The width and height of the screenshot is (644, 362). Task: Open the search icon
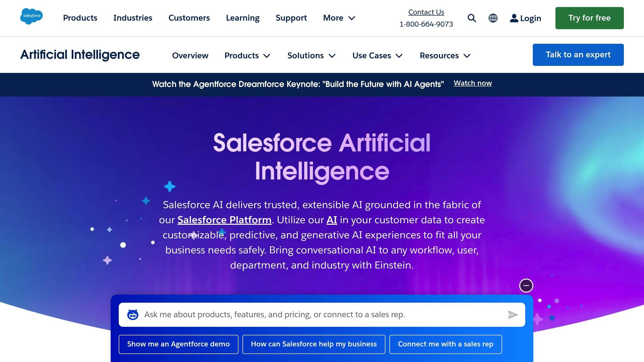pyautogui.click(x=472, y=18)
